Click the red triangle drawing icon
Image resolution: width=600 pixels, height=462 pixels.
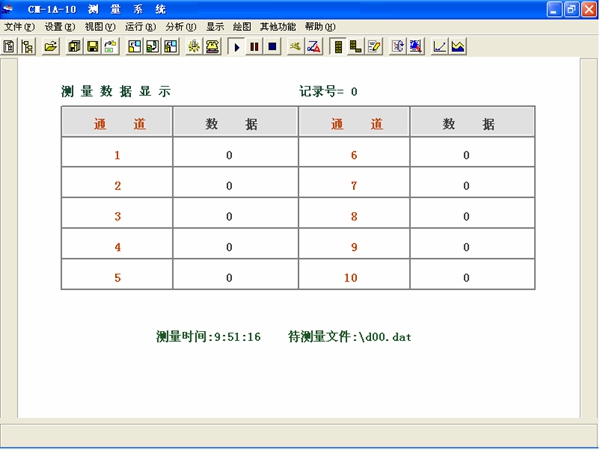point(314,46)
